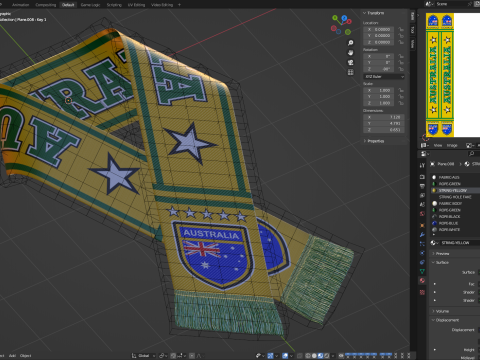This screenshot has width=480, height=360.
Task: Switch to the Video Editing workspace tab
Action: (x=162, y=5)
